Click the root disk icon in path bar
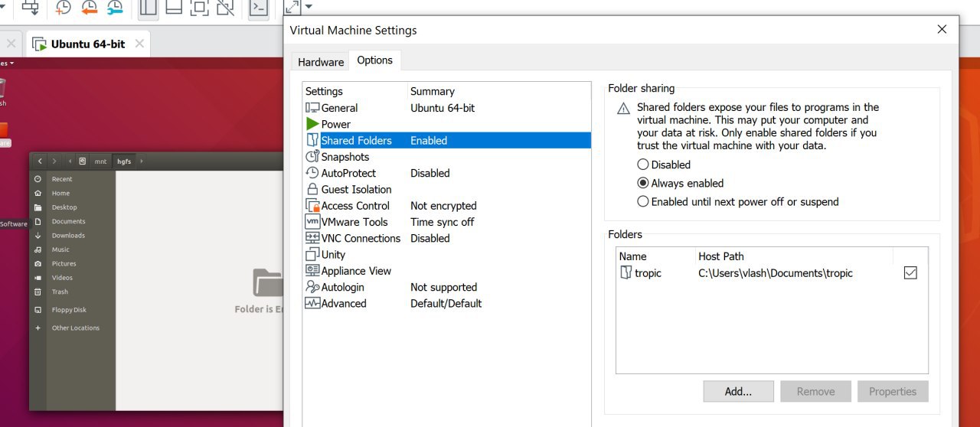The image size is (980, 427). pos(83,161)
